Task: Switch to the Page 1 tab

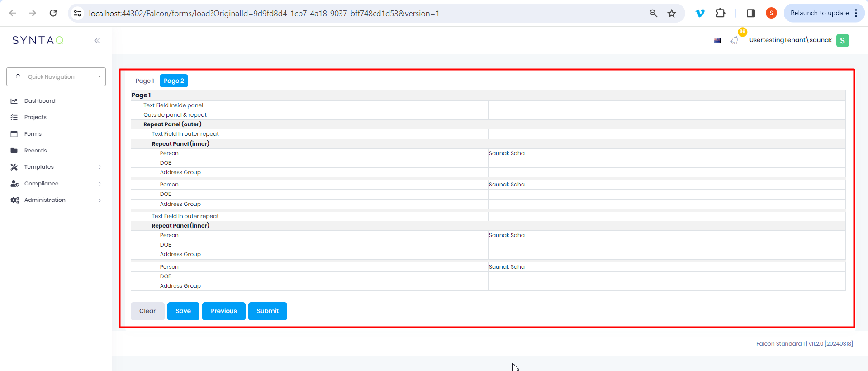Action: coord(145,81)
